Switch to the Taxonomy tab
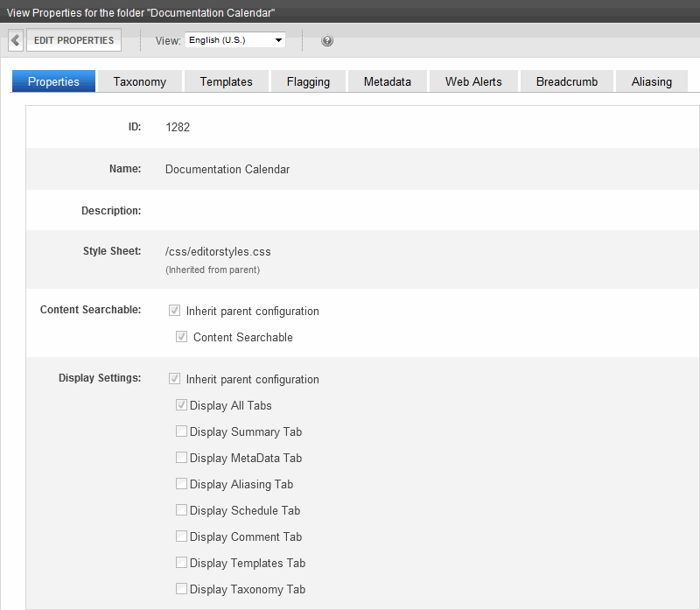This screenshot has height=610, width=700. point(139,81)
